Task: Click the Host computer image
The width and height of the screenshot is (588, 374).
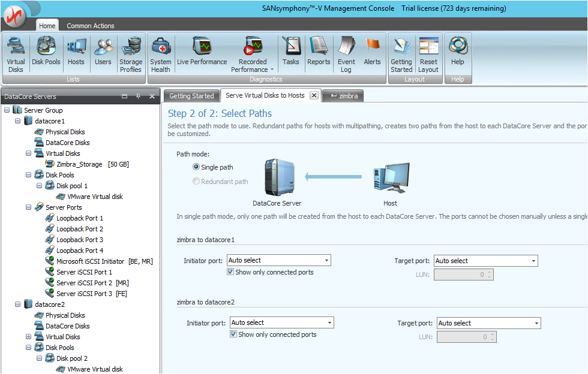Action: (x=392, y=177)
